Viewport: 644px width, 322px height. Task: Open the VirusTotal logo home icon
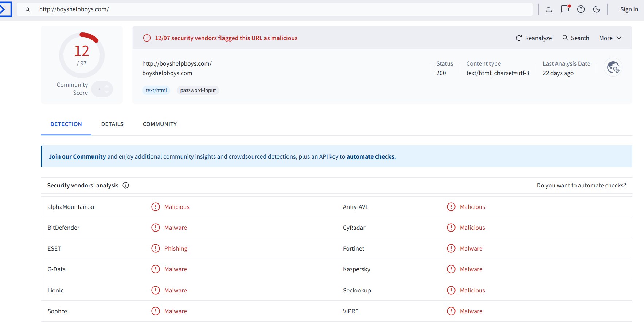pyautogui.click(x=5, y=9)
